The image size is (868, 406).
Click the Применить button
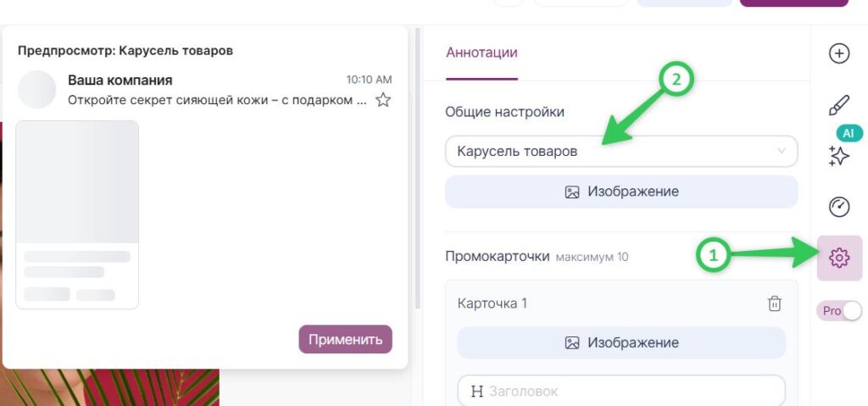point(346,340)
